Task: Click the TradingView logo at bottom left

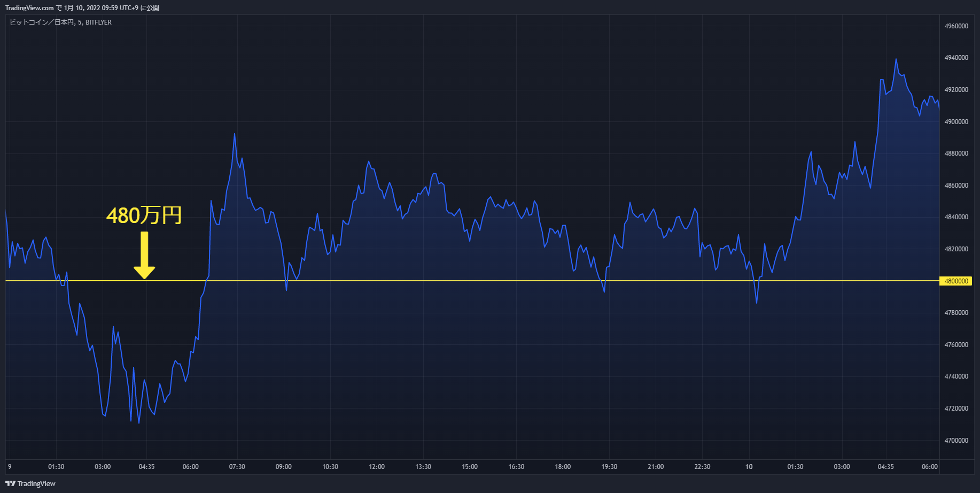Action: [30, 483]
